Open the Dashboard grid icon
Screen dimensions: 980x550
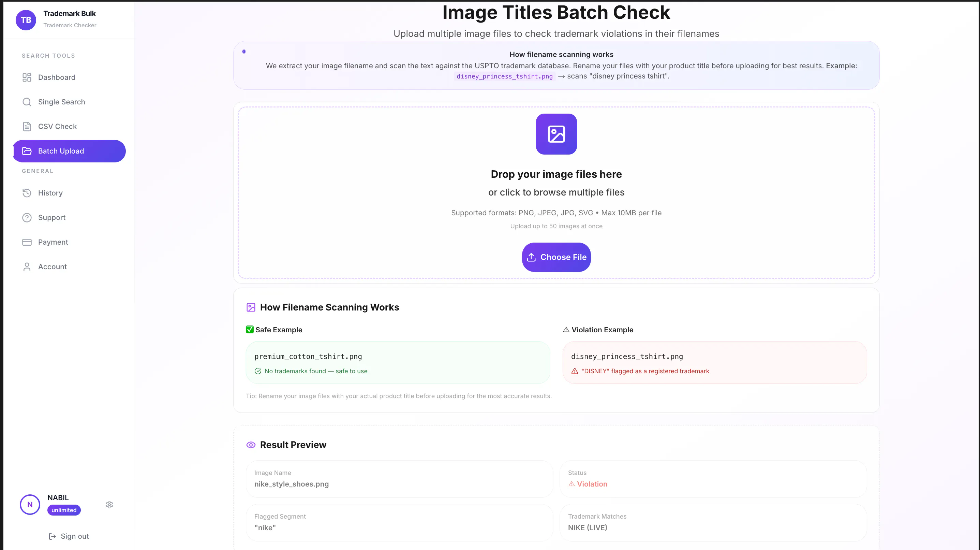[27, 77]
